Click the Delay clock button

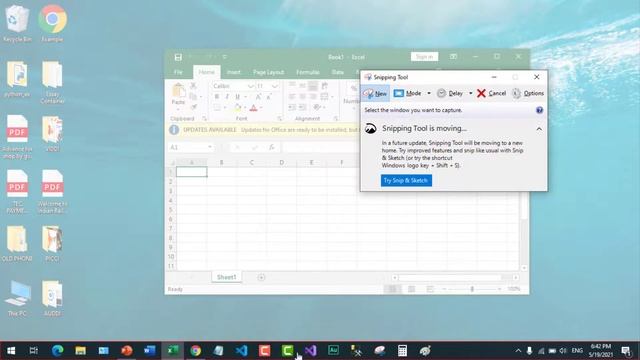pos(450,93)
